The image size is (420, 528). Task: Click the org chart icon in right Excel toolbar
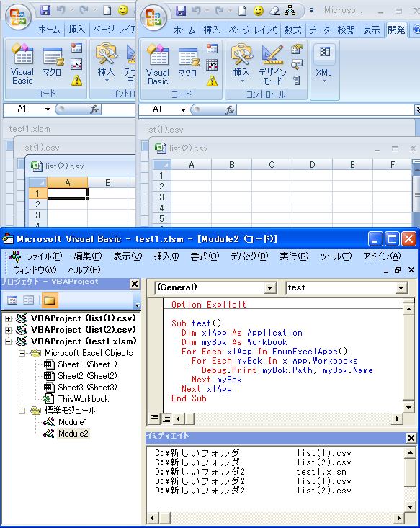(290, 11)
